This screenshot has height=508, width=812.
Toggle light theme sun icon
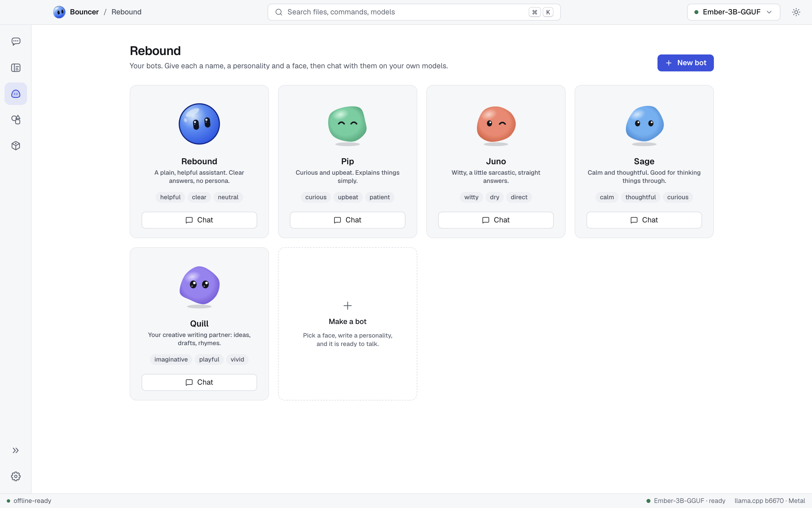pyautogui.click(x=796, y=12)
